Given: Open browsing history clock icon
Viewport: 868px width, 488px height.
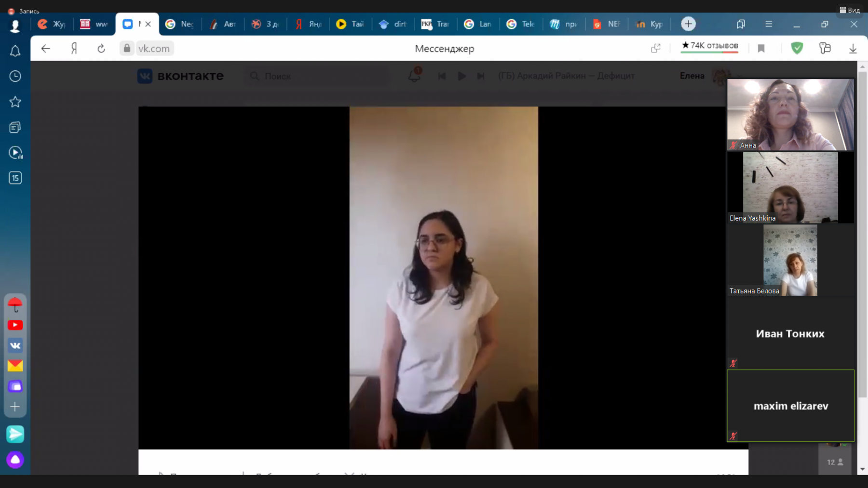Looking at the screenshot, I should point(15,76).
